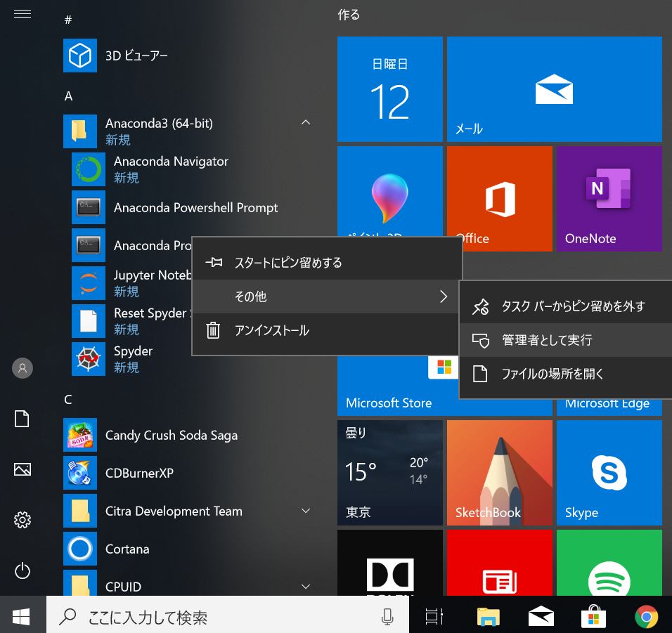Choose 管理者として実行 in the submenu
672x633 pixels.
566,340
